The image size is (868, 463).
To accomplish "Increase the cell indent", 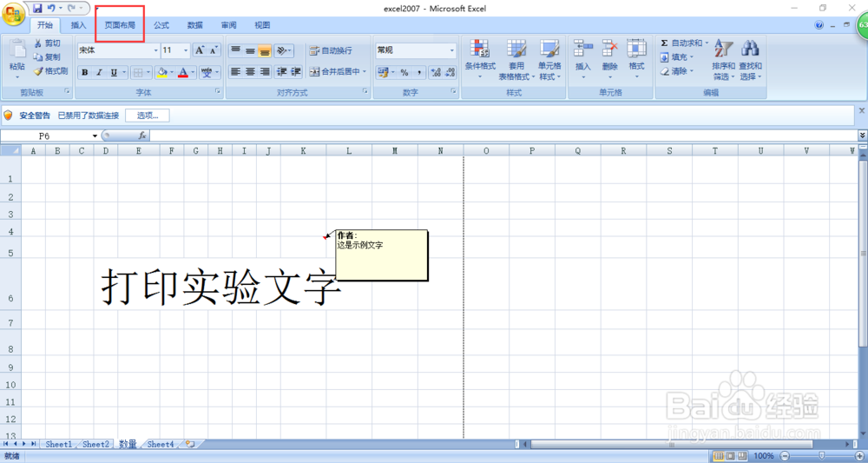I will click(296, 71).
